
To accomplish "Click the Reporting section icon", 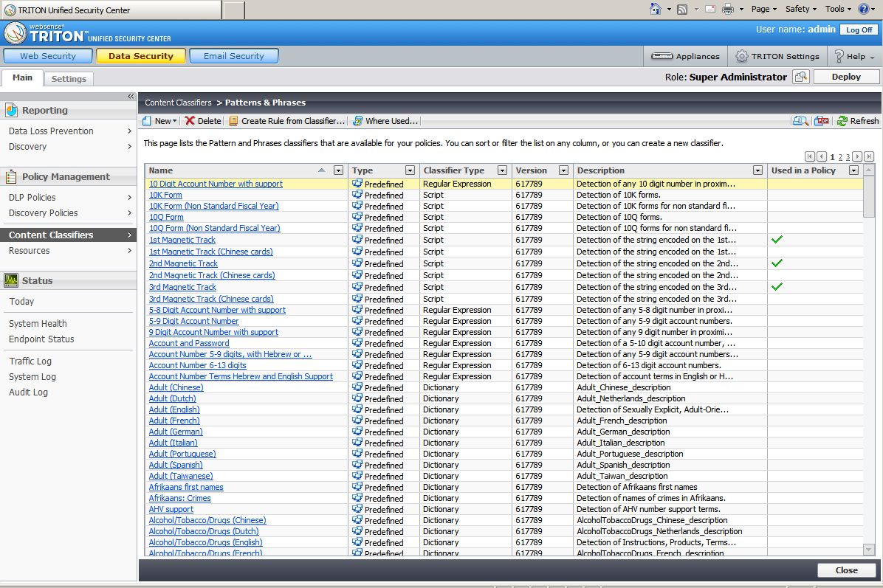I will (11, 110).
